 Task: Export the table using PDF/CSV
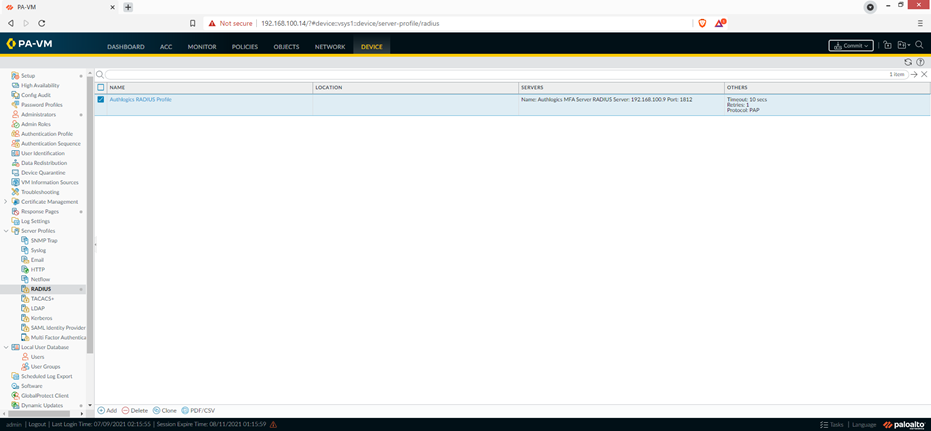pos(198,410)
